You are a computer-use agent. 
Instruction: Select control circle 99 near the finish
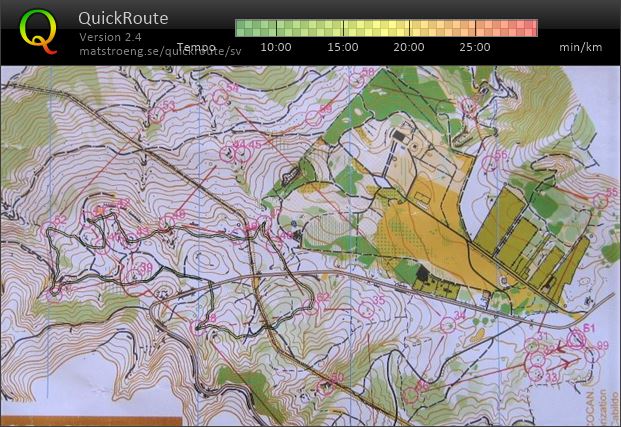[592, 354]
